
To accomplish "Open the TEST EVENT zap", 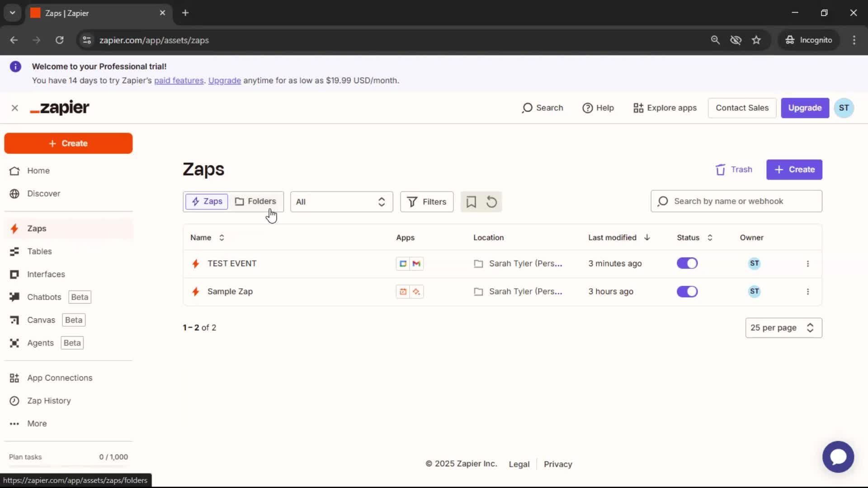I will [x=231, y=263].
